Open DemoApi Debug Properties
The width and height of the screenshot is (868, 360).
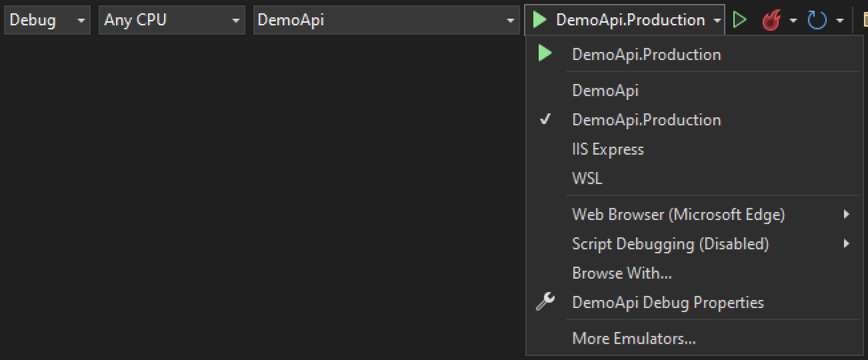694,302
